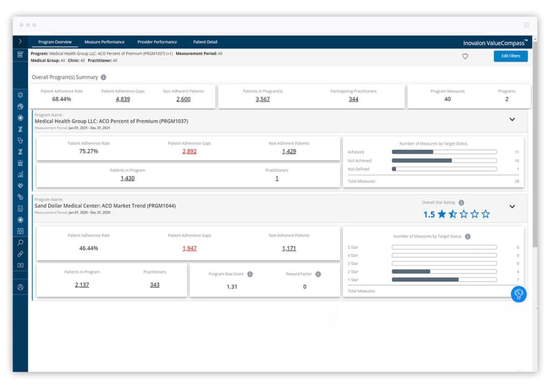The width and height of the screenshot is (551, 392).
Task: Open the user profile icon in the sidebar
Action: click(20, 287)
